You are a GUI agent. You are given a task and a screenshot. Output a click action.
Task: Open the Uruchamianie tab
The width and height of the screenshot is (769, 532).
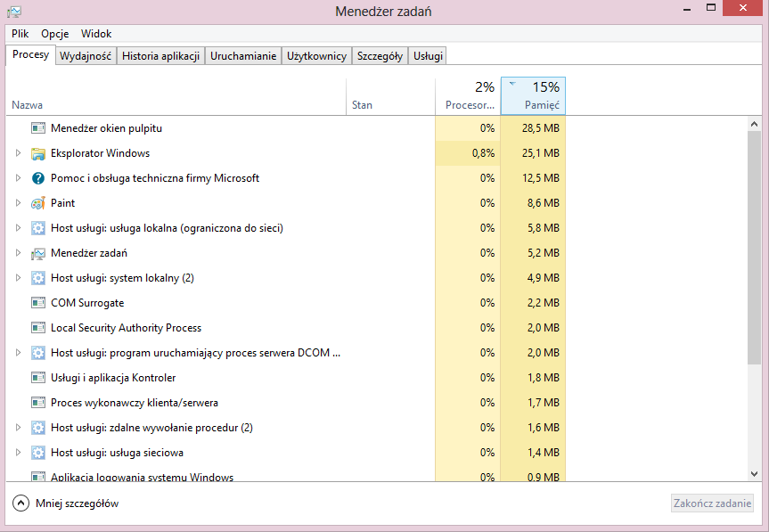coord(242,56)
